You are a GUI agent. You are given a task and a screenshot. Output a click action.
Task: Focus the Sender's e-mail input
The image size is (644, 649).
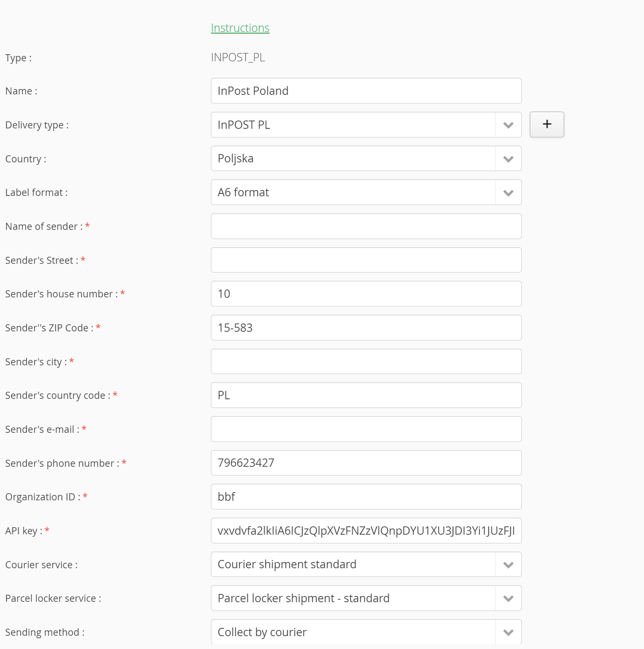coord(366,429)
